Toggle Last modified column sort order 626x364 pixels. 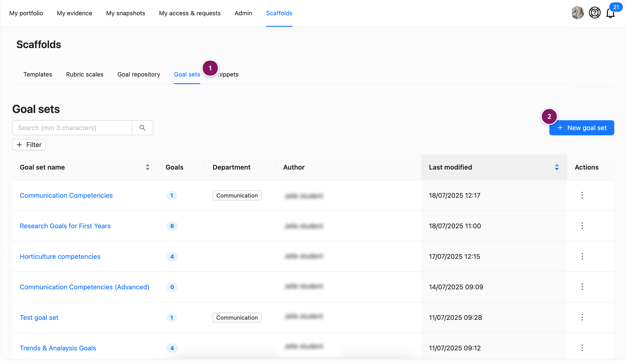point(557,167)
